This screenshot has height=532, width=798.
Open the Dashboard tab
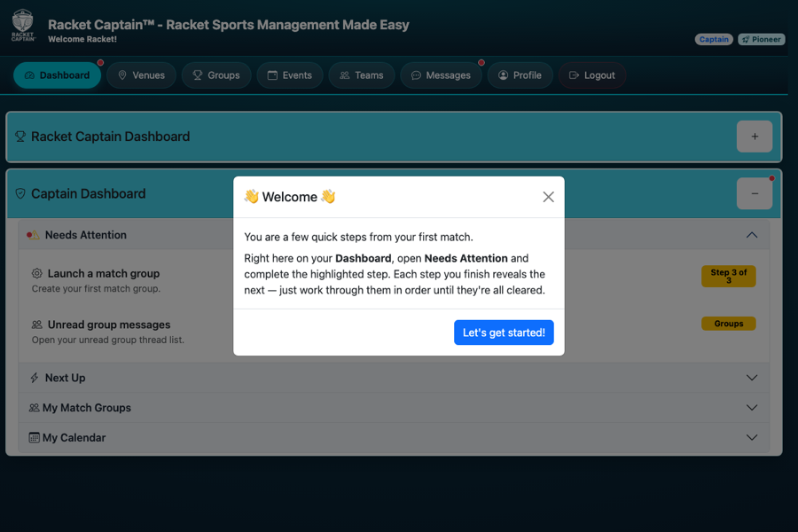tap(57, 75)
